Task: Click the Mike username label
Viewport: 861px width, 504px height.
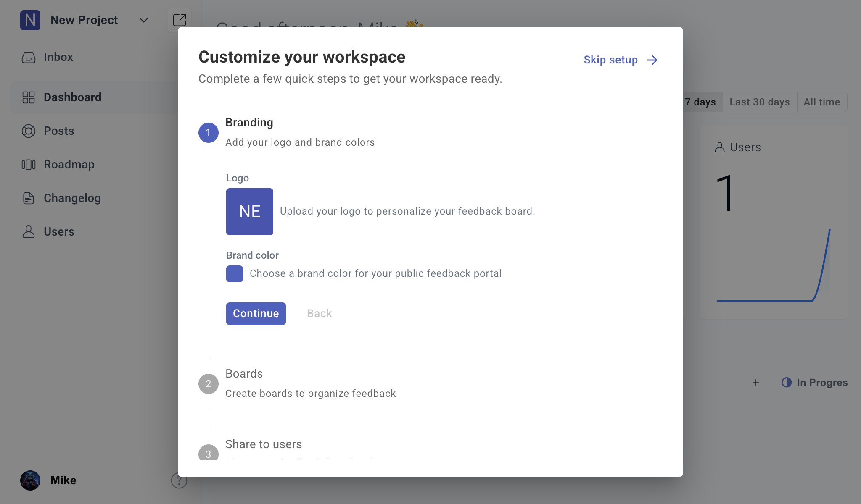Action: pyautogui.click(x=63, y=480)
